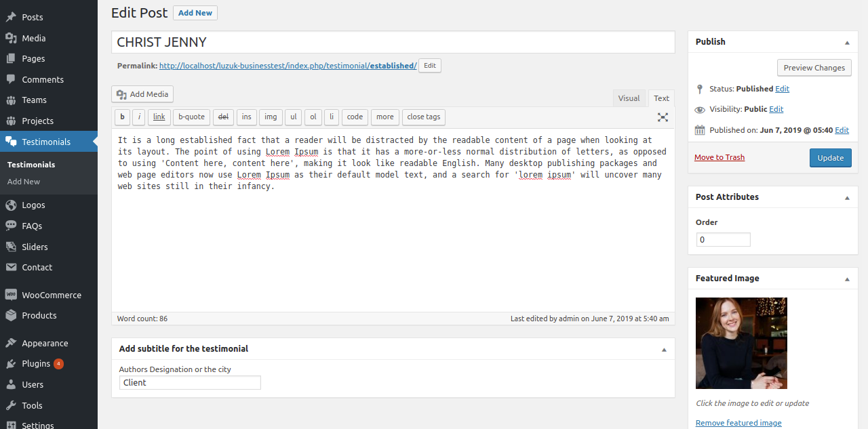Screen dimensions: 868x429
Task: Click the Order number field
Action: pyautogui.click(x=723, y=240)
